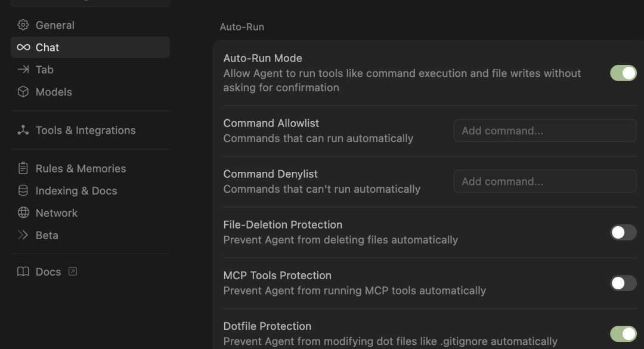
Task: Focus the Command Allowlist input field
Action: pyautogui.click(x=545, y=131)
